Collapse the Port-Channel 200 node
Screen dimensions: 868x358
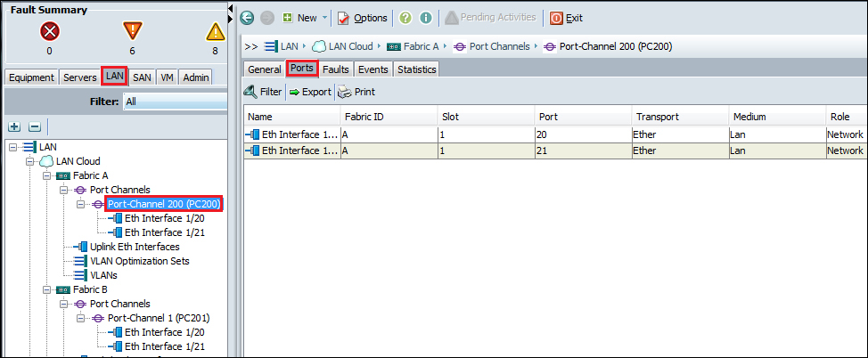[81, 204]
